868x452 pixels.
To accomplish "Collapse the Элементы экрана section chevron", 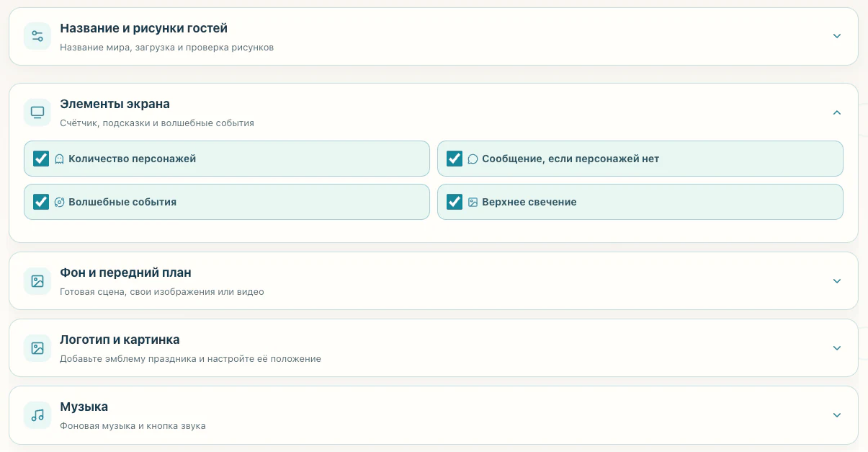I will (837, 112).
